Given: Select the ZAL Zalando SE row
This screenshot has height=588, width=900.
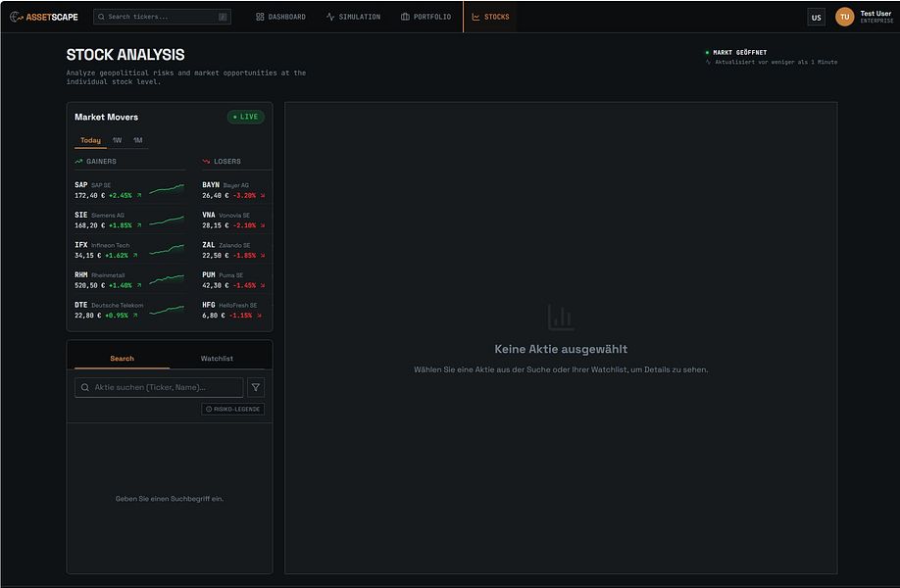Looking at the screenshot, I should click(234, 250).
